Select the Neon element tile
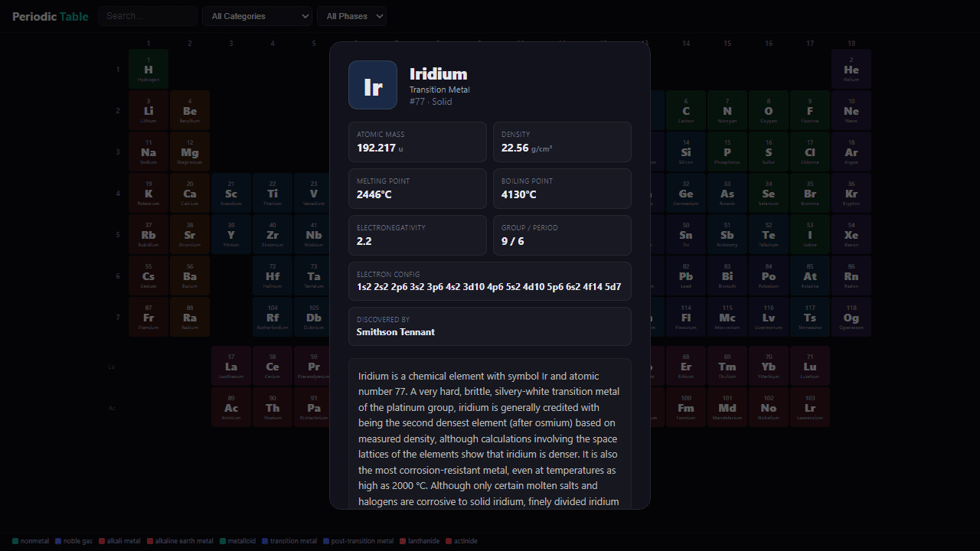The image size is (980, 551). click(851, 110)
